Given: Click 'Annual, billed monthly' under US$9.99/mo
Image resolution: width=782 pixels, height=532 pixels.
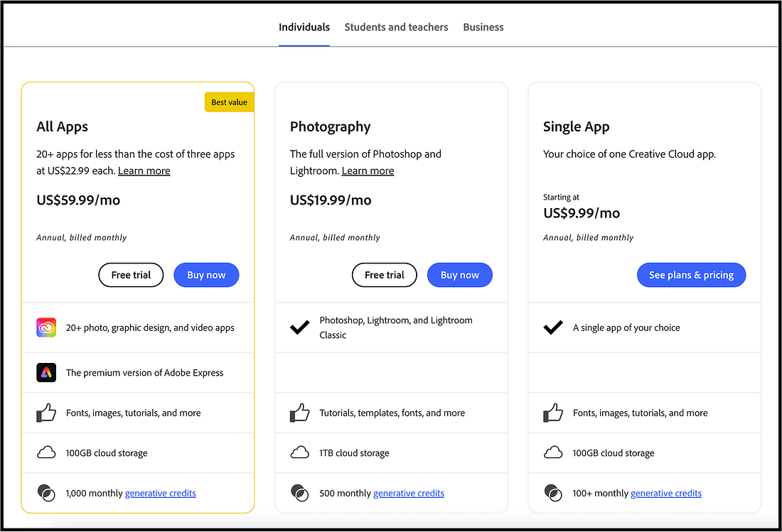Looking at the screenshot, I should [589, 238].
